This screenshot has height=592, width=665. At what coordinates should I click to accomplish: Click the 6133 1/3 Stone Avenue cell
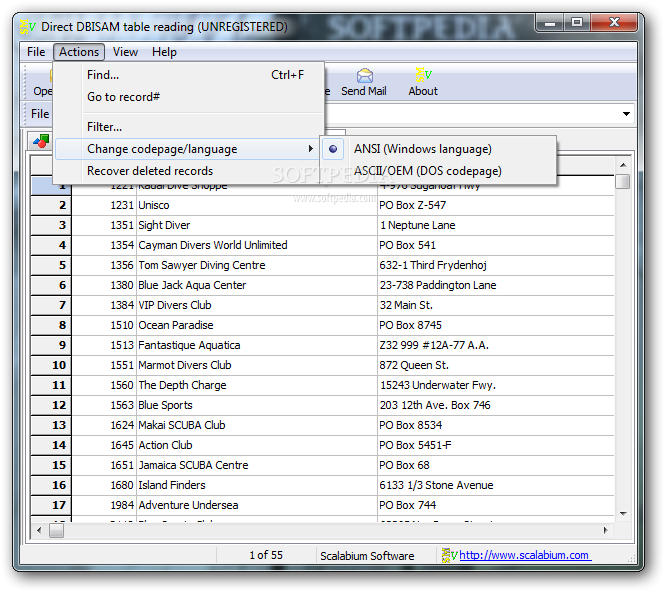coord(496,485)
